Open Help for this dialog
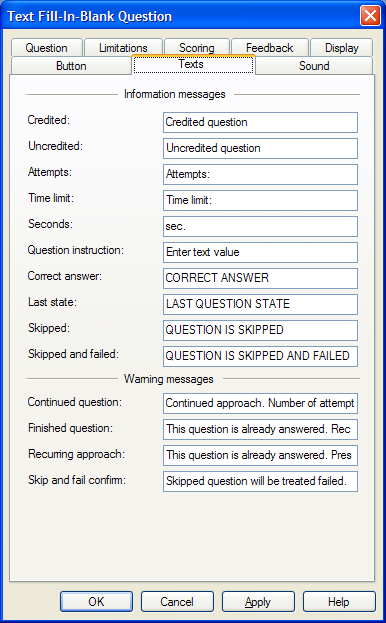The width and height of the screenshot is (386, 623). 339,602
